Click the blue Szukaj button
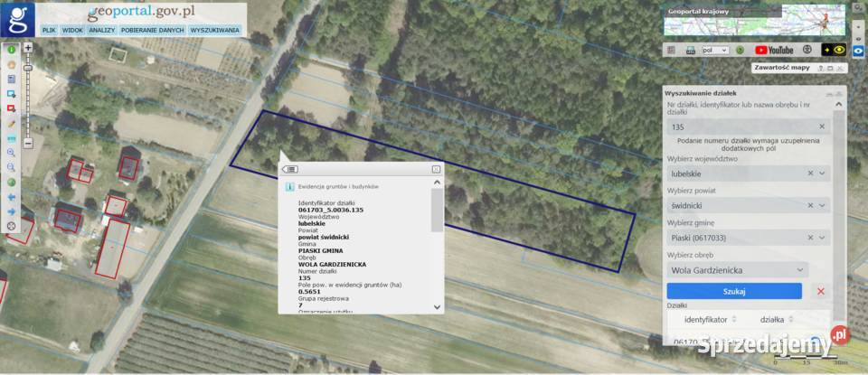Image resolution: width=868 pixels, height=375 pixels. tap(734, 291)
